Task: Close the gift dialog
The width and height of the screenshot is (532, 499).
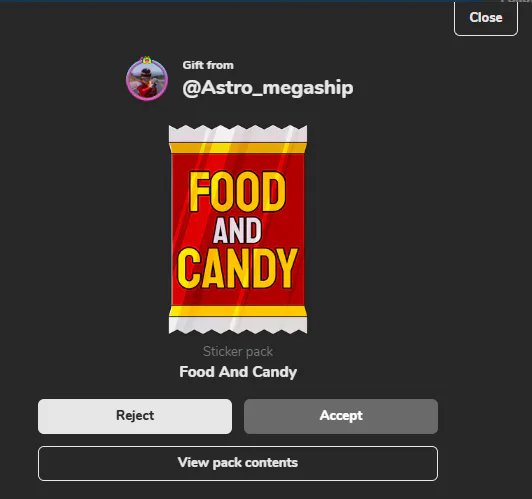Action: click(x=486, y=18)
